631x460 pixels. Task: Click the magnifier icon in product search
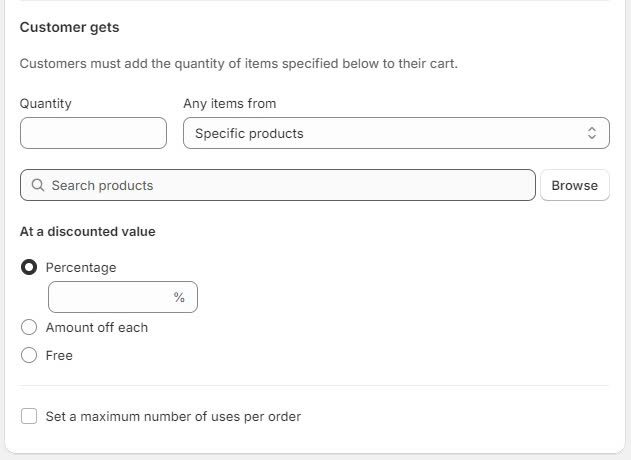pyautogui.click(x=38, y=185)
